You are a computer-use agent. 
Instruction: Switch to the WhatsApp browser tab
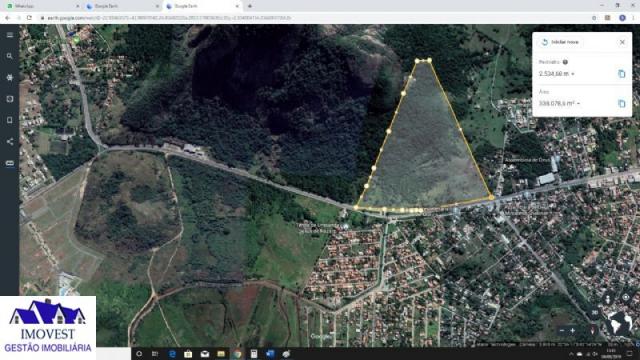(x=42, y=6)
